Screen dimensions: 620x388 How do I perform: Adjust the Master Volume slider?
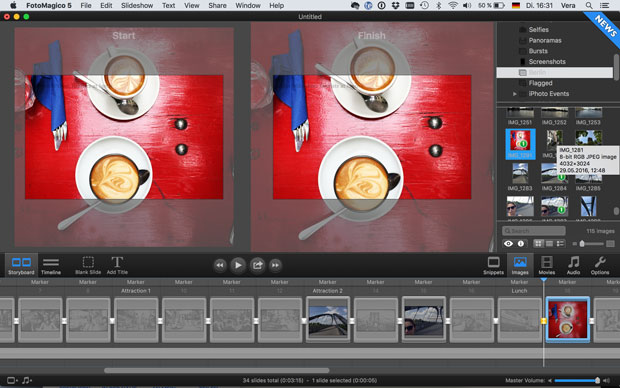tap(577, 380)
